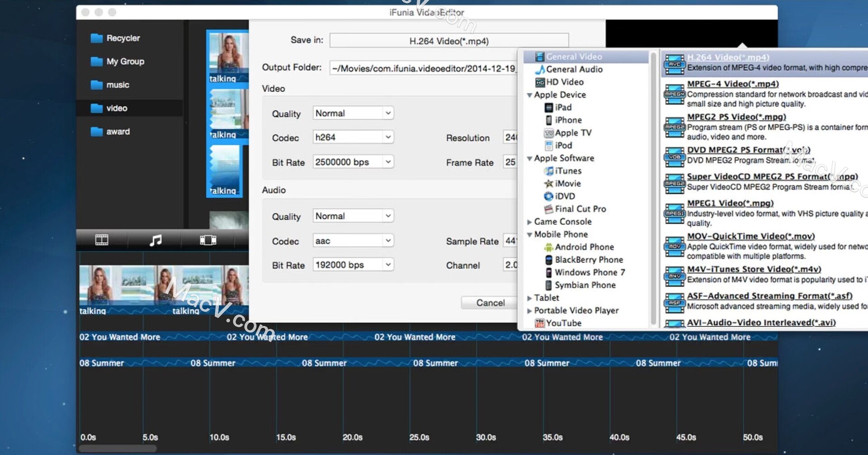Select the video folder
The height and width of the screenshot is (455, 868).
tap(109, 108)
